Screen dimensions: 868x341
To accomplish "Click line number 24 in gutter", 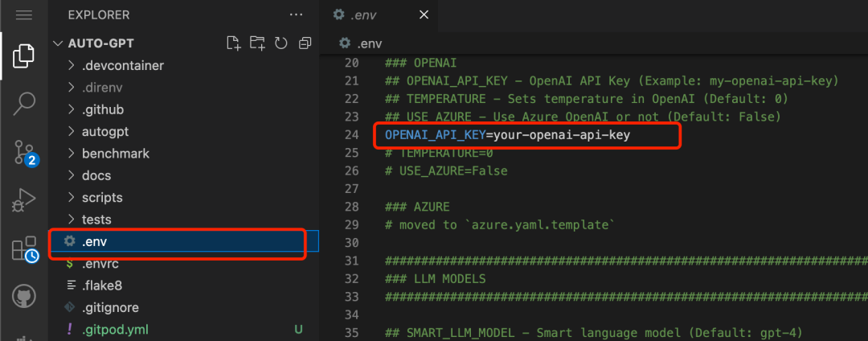I will (x=351, y=135).
